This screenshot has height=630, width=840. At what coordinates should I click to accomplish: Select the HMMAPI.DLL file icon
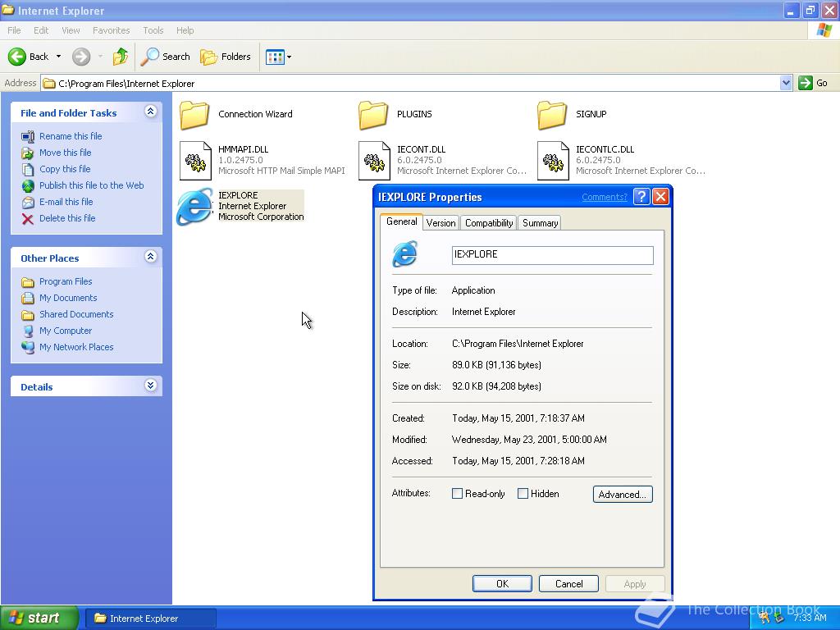195,161
